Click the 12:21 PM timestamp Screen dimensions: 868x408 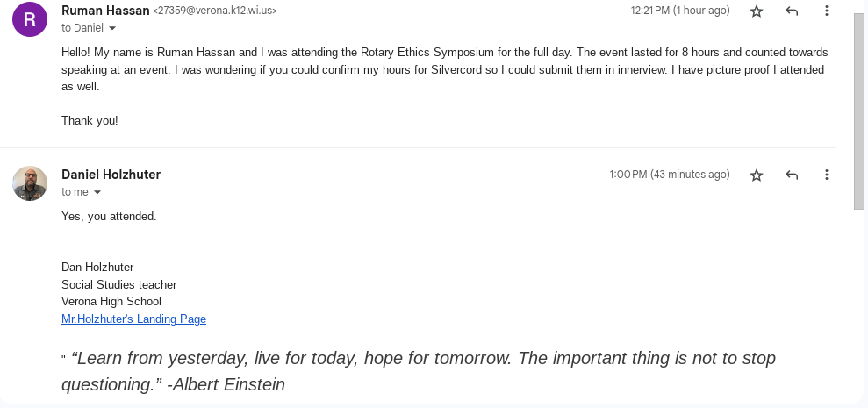(x=680, y=11)
